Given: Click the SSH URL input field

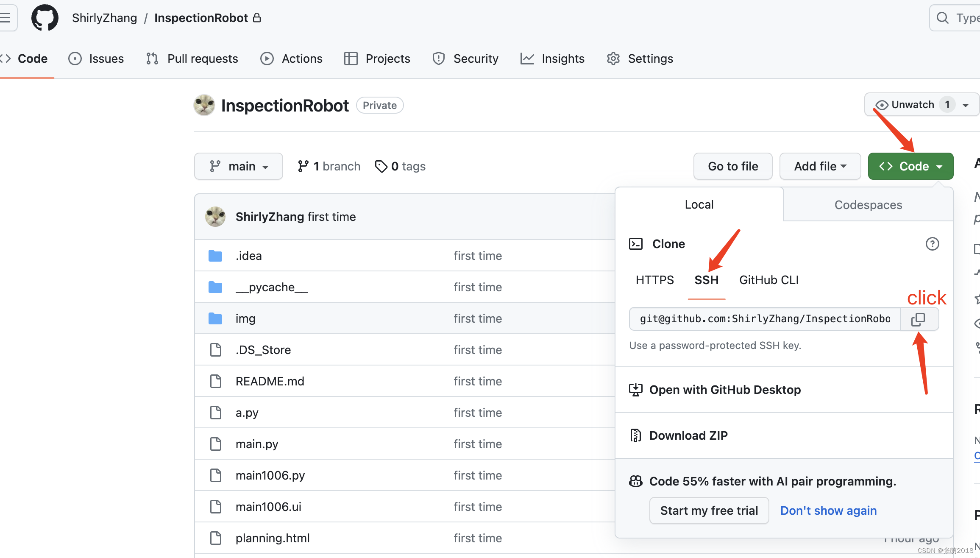Looking at the screenshot, I should pos(765,319).
